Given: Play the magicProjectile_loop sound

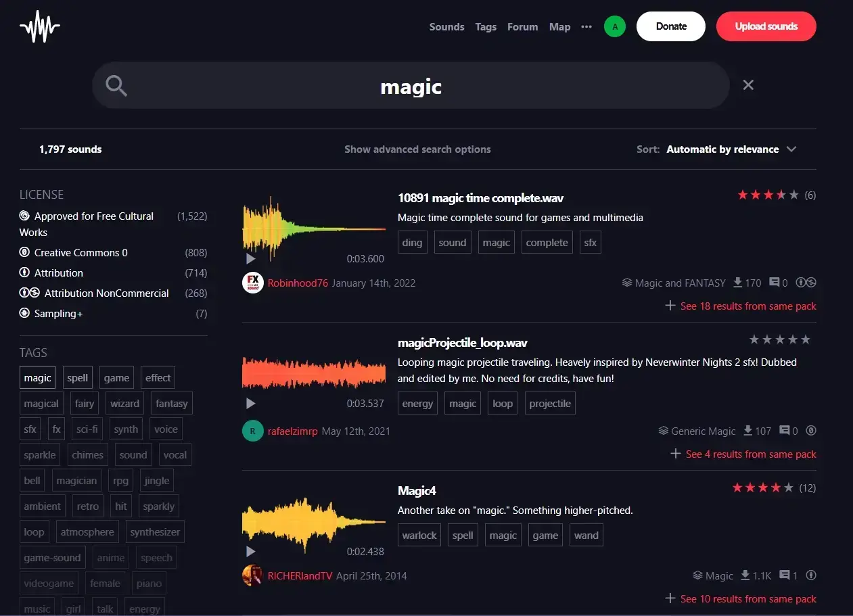Looking at the screenshot, I should tap(251, 403).
